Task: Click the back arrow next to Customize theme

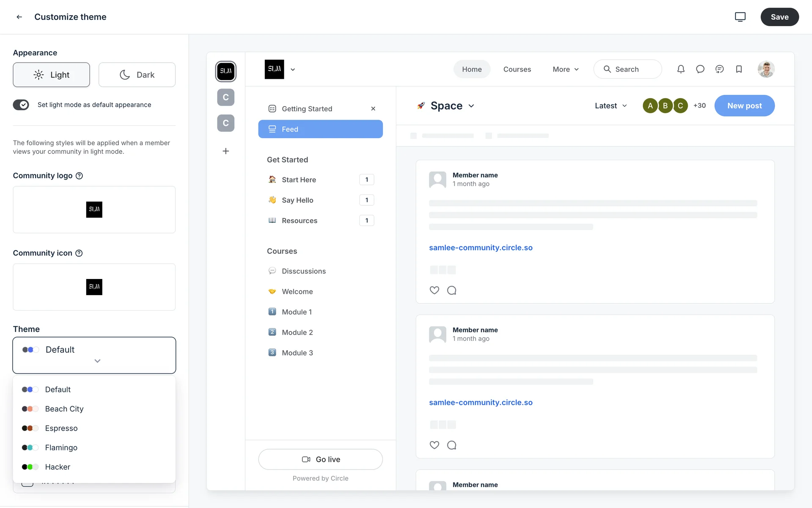Action: pyautogui.click(x=19, y=17)
